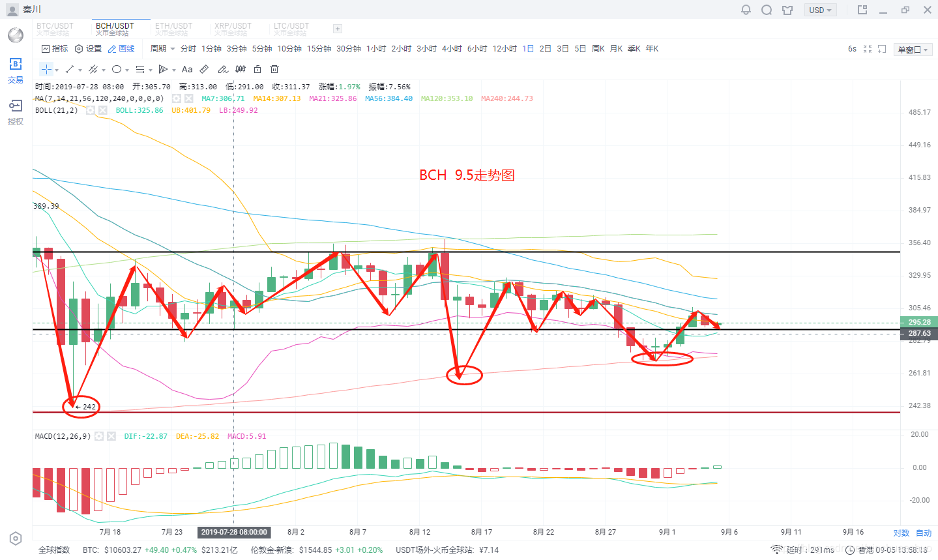Switch to LTC/USDT tab

coord(291,29)
